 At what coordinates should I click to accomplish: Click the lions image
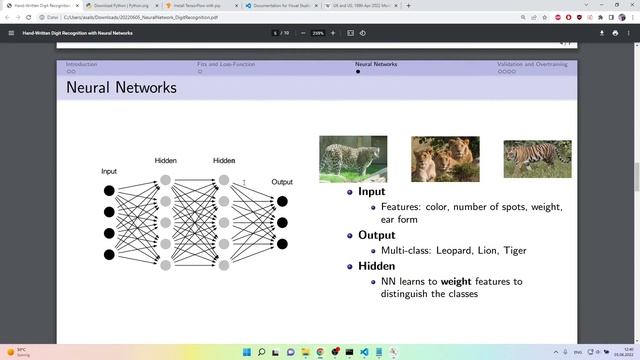445,159
